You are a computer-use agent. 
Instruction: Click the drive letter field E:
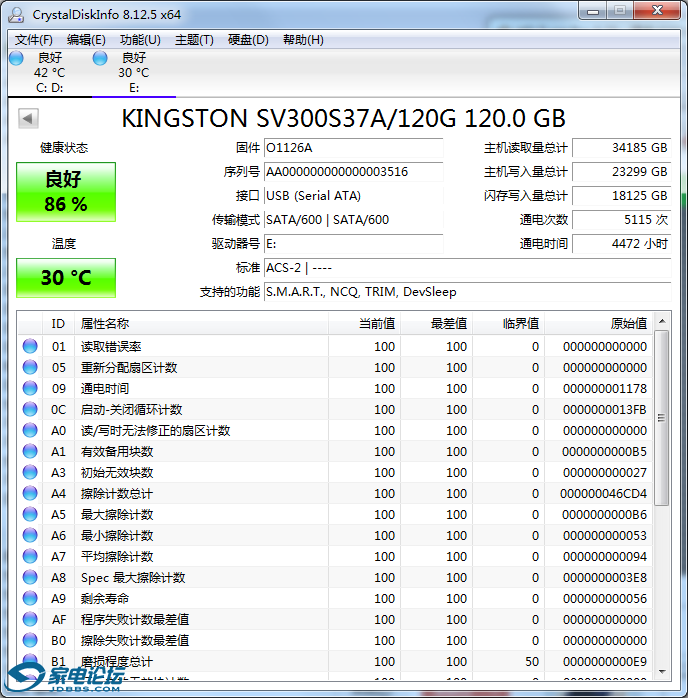click(353, 244)
